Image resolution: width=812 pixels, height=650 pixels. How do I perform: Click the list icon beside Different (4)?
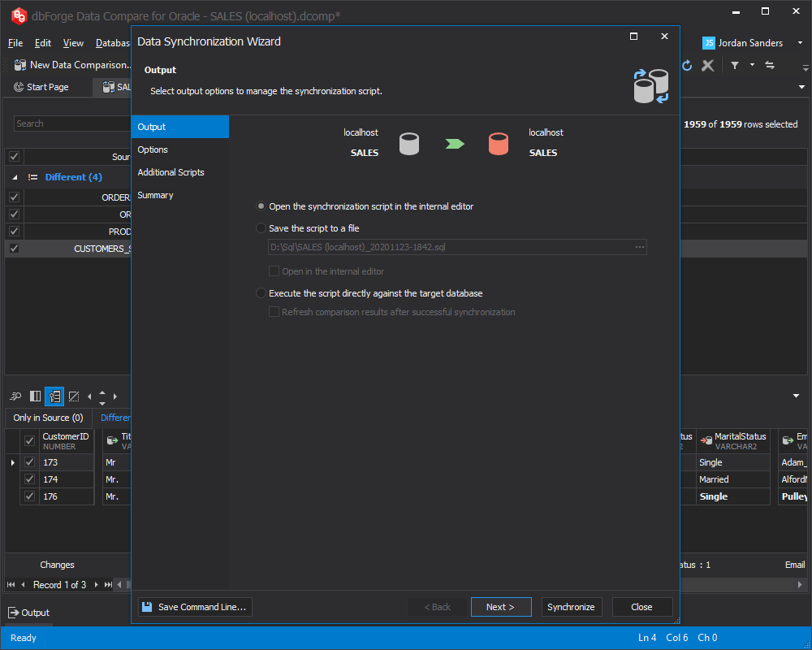[x=33, y=177]
